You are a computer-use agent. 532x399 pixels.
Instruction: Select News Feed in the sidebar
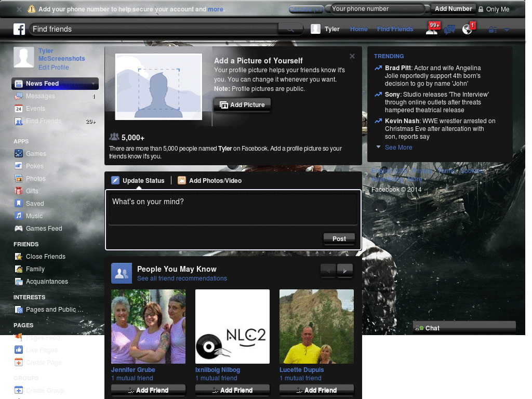coord(55,84)
